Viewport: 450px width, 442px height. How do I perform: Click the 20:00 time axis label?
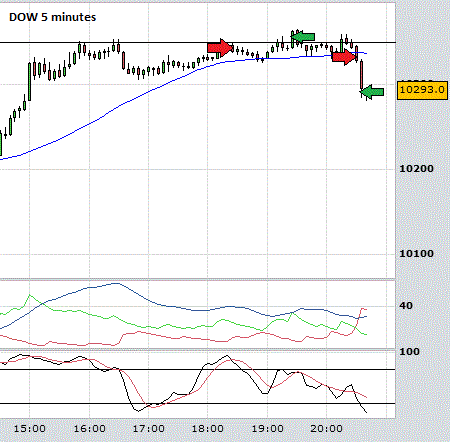pyautogui.click(x=326, y=429)
